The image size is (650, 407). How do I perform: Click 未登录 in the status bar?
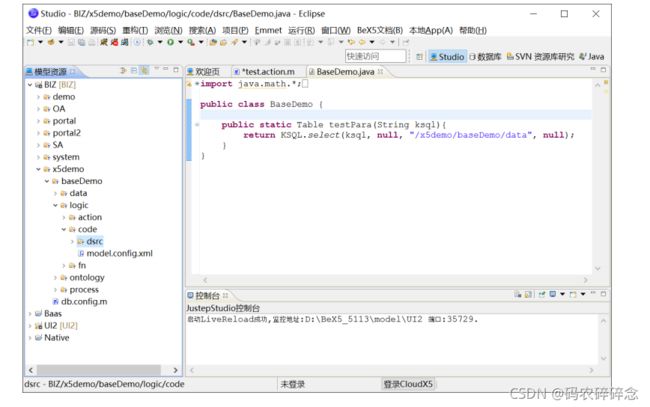pos(293,384)
